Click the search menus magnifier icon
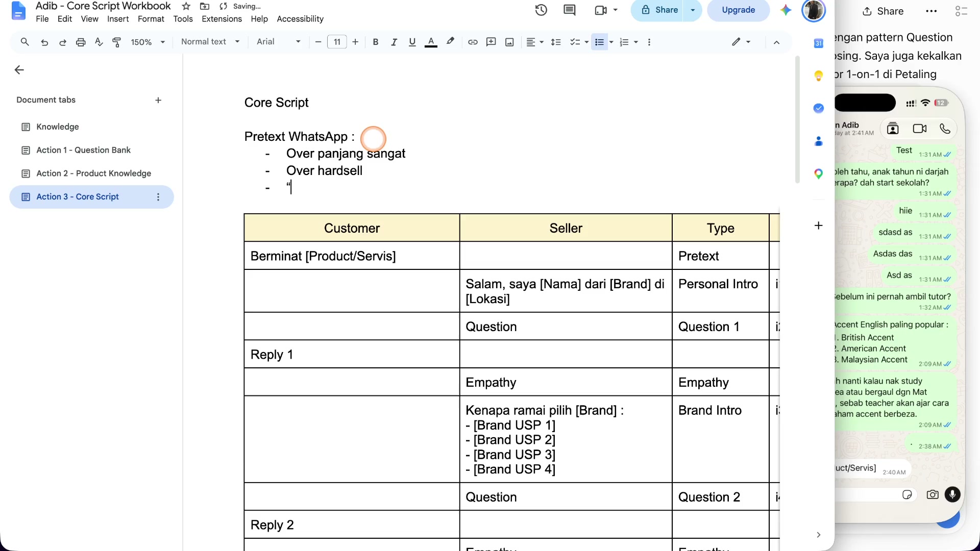 [x=24, y=42]
